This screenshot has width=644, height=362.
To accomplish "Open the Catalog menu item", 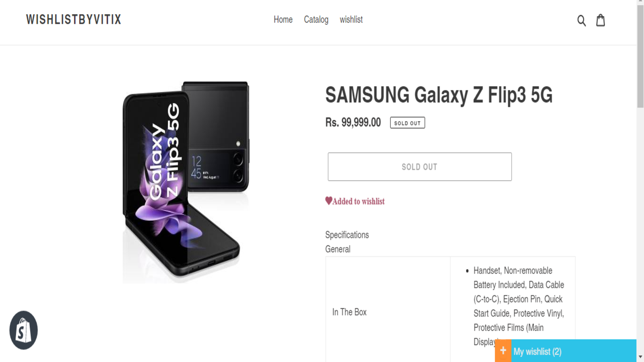I will click(316, 19).
